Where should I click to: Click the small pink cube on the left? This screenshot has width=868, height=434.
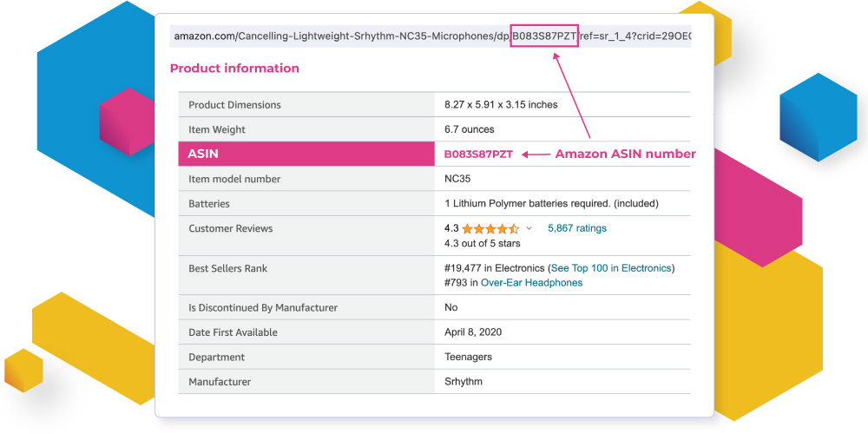(x=127, y=122)
